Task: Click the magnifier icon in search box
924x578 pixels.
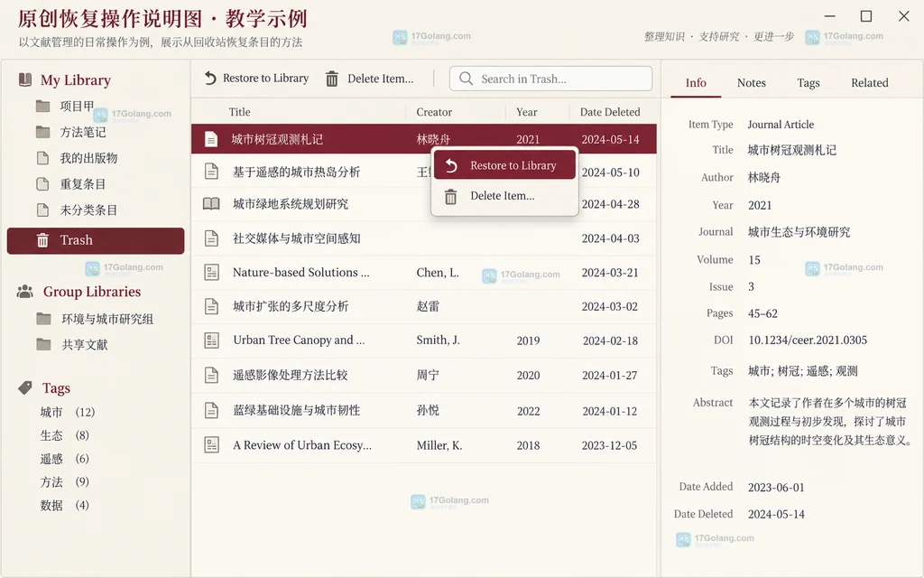Action: [x=466, y=79]
